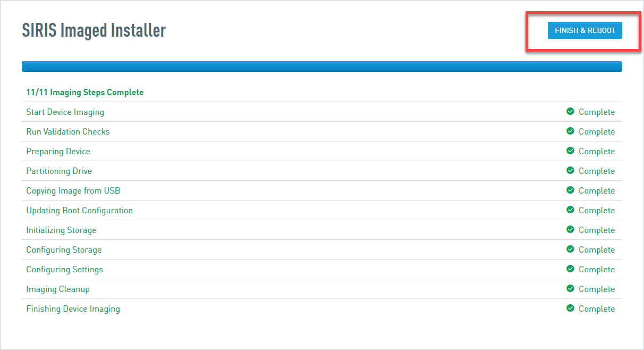Click the blue imaging progress bar
The height and width of the screenshot is (350, 644).
click(x=321, y=66)
